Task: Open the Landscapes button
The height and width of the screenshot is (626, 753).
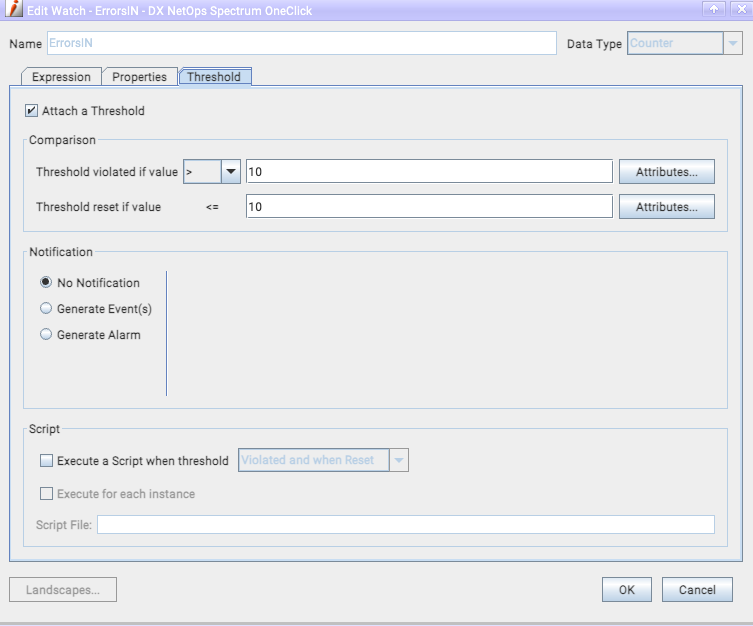Action: point(63,590)
